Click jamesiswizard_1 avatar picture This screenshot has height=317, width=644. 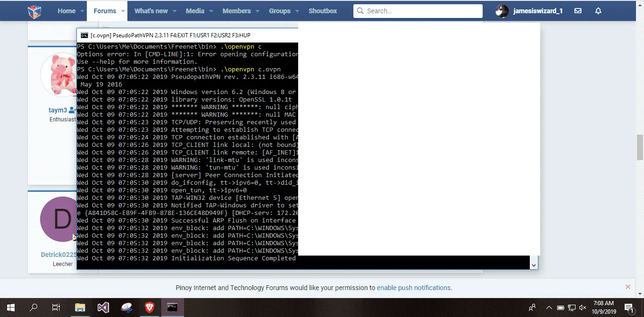[x=502, y=11]
